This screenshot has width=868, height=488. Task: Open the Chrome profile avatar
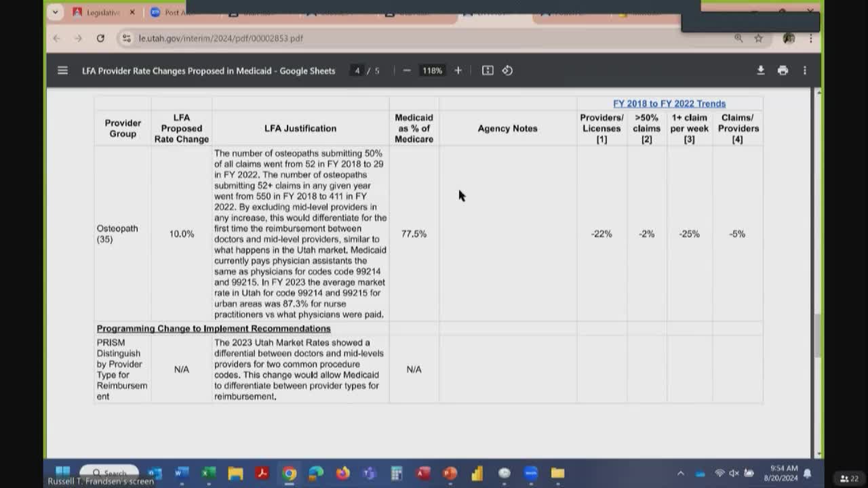click(789, 39)
